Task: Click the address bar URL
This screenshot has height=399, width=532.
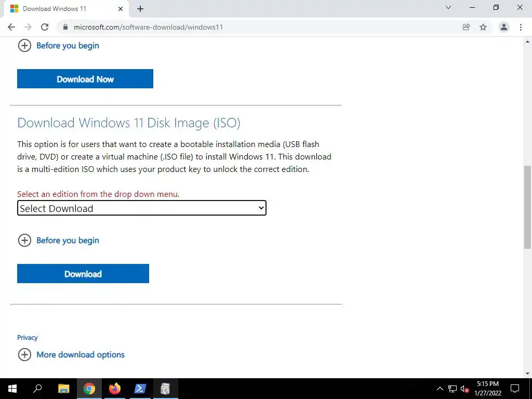Action: (148, 27)
